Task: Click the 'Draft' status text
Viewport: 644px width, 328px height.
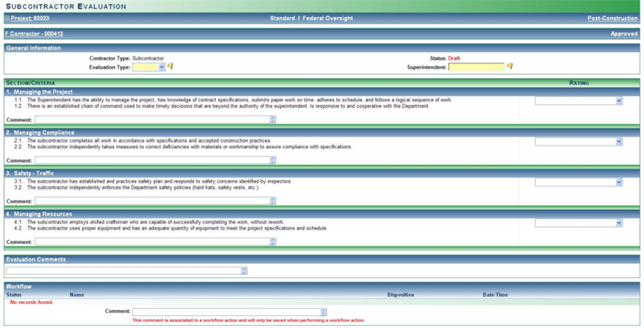Action: point(454,58)
